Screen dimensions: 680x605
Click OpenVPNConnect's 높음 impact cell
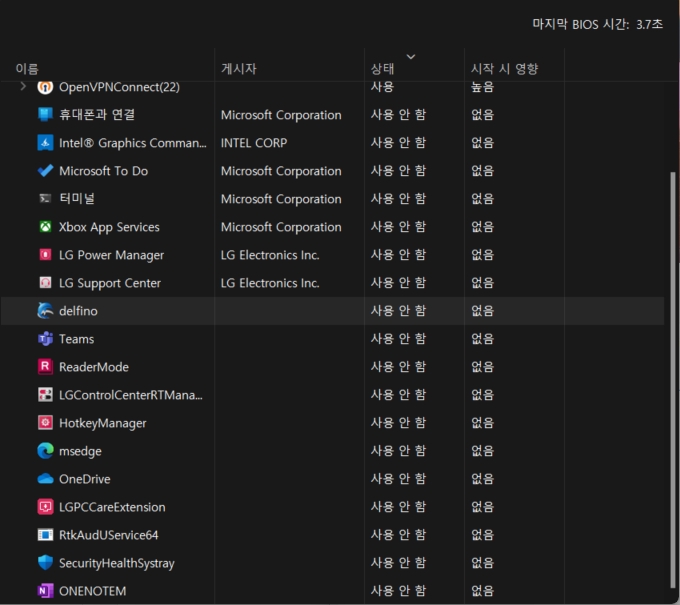click(482, 87)
